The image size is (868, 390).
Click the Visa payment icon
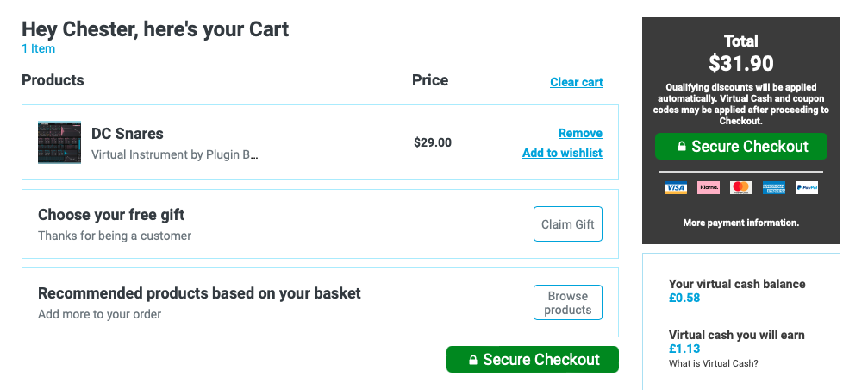(676, 188)
